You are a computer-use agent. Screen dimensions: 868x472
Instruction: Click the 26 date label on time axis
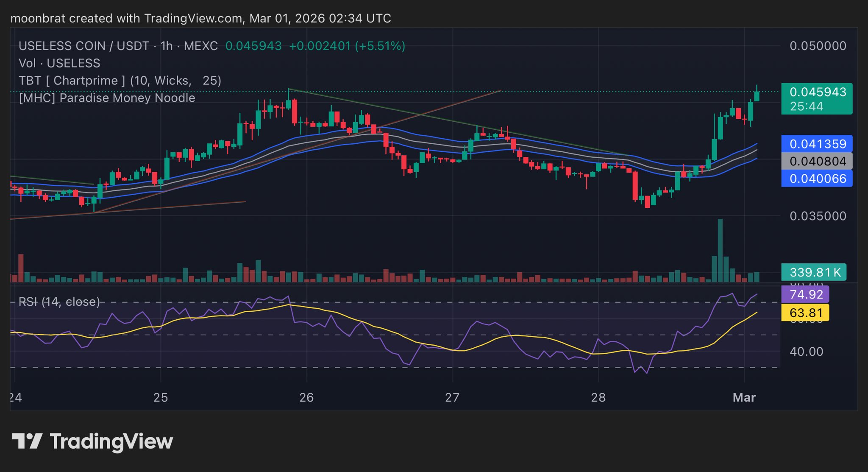(x=306, y=397)
